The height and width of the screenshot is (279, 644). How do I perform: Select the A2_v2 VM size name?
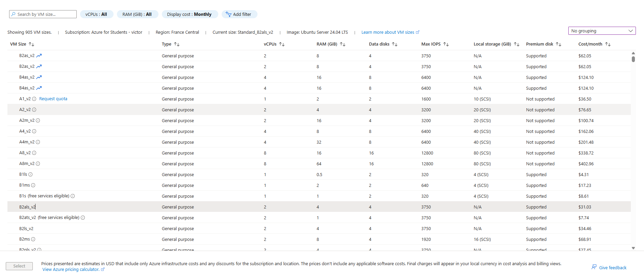[x=25, y=110]
